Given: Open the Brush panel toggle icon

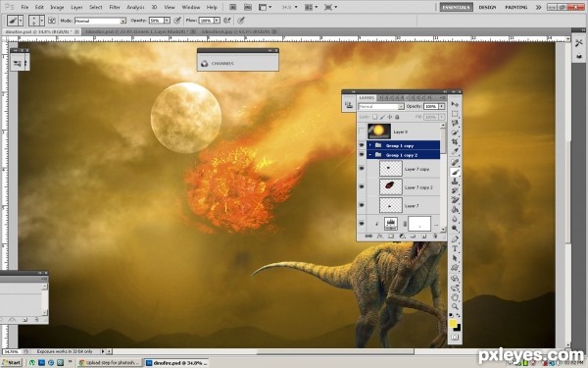Looking at the screenshot, I should pos(52,21).
